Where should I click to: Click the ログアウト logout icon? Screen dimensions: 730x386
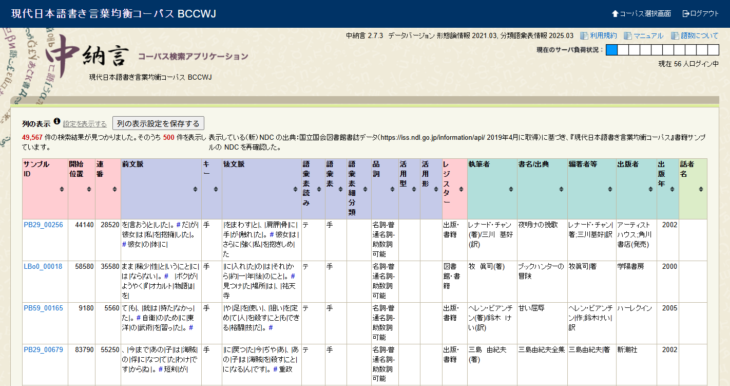686,14
